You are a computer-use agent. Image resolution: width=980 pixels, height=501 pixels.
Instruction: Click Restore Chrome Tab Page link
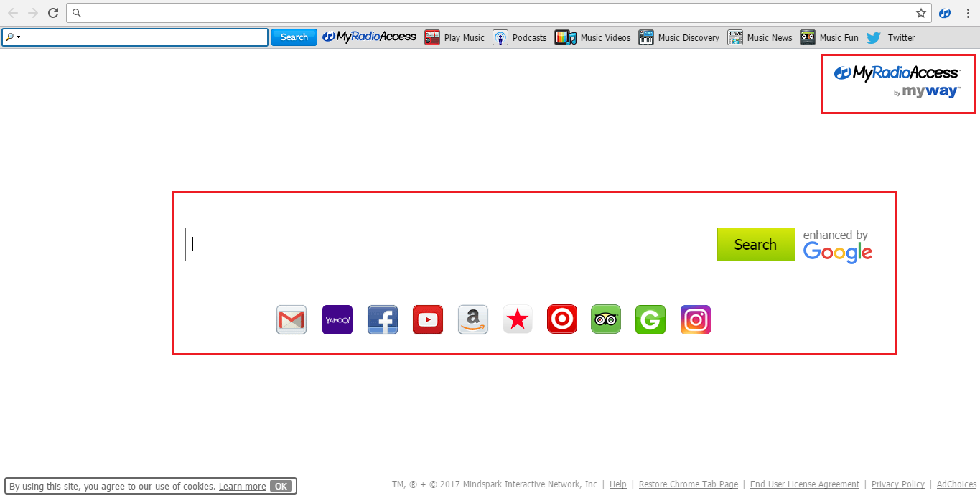689,484
